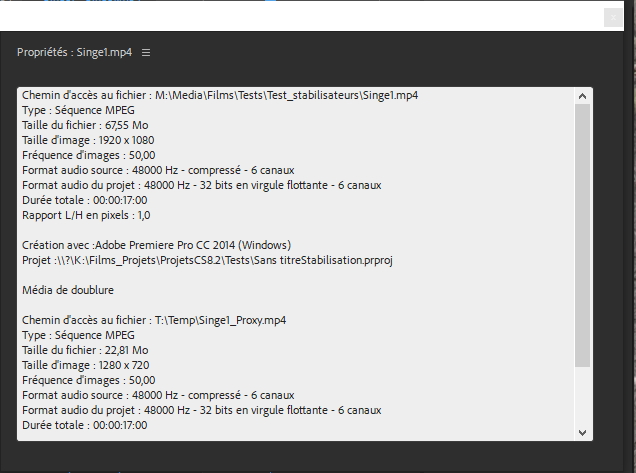Image resolution: width=636 pixels, height=473 pixels.
Task: Click the 22,81 Mo proxy size line
Action: [85, 350]
